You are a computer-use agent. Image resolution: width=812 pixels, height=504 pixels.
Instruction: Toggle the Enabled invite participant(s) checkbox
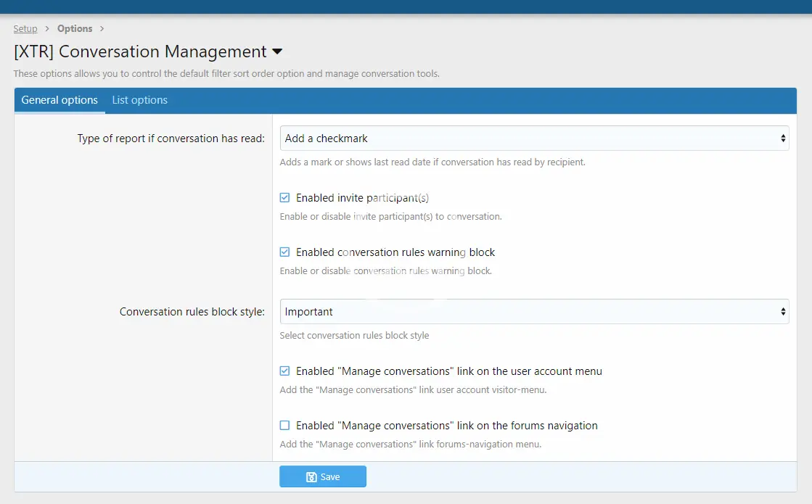click(x=284, y=198)
